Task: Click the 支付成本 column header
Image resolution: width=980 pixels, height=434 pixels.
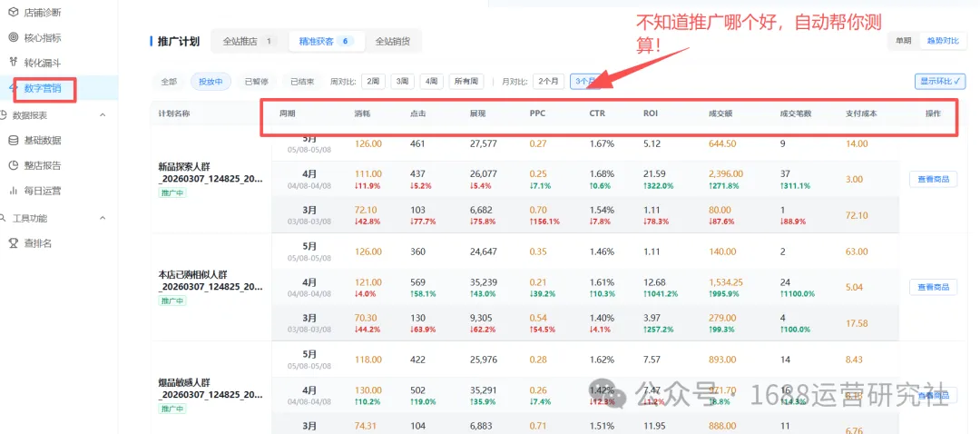Action: (860, 113)
